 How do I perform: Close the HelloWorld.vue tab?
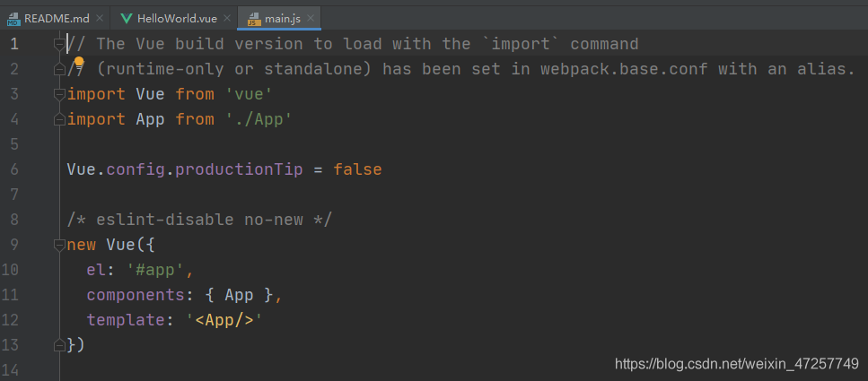(x=227, y=18)
